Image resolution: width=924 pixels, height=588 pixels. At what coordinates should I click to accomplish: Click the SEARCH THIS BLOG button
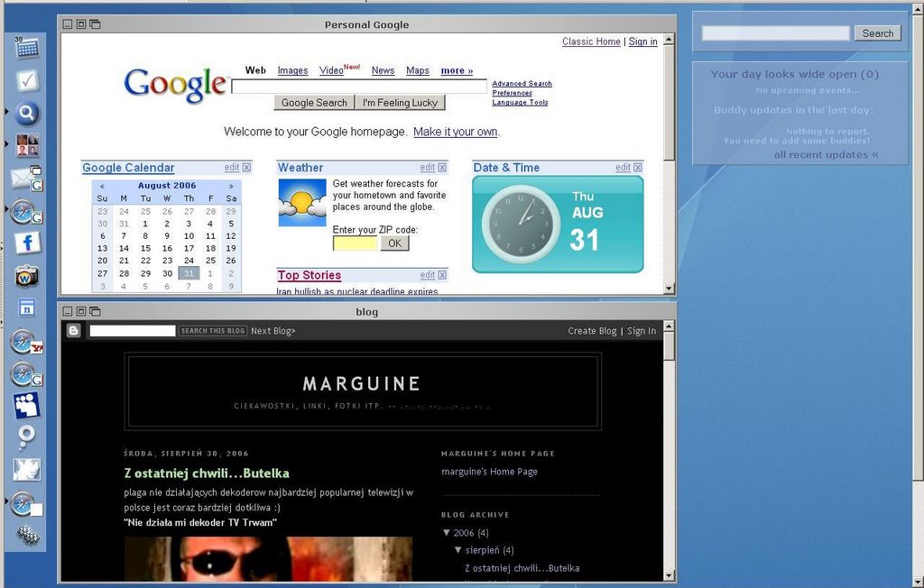(x=213, y=331)
